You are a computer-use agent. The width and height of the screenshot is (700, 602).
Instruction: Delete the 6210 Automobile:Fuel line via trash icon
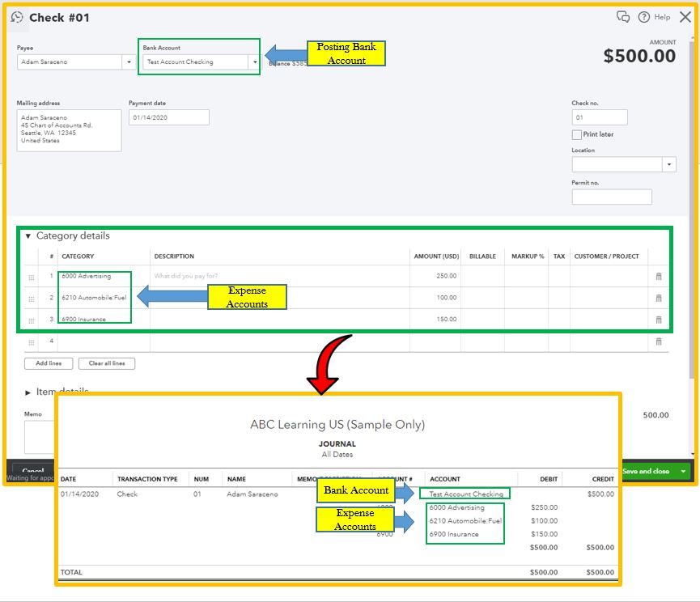(659, 298)
